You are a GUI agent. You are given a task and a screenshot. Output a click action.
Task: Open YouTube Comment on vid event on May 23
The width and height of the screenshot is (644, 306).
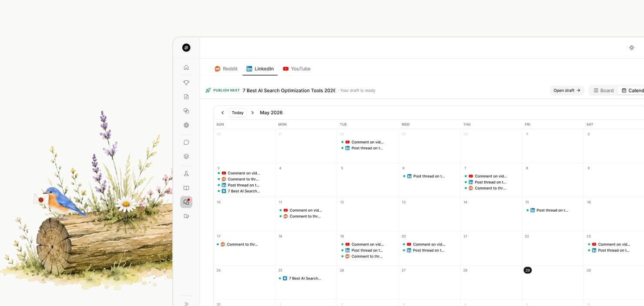tap(609, 244)
